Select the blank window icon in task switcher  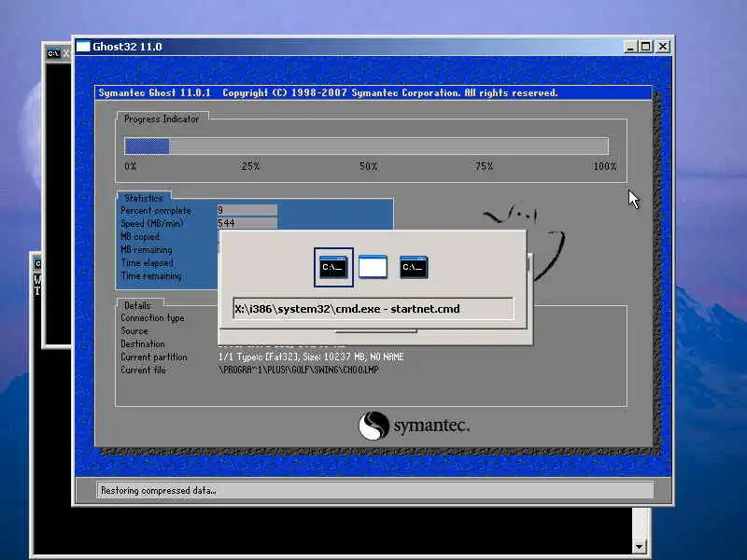point(373,267)
